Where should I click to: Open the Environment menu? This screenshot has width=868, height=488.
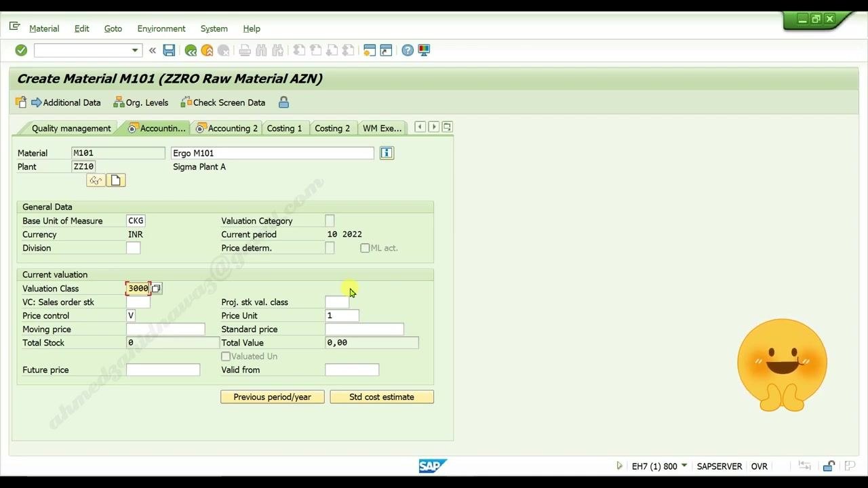(161, 28)
